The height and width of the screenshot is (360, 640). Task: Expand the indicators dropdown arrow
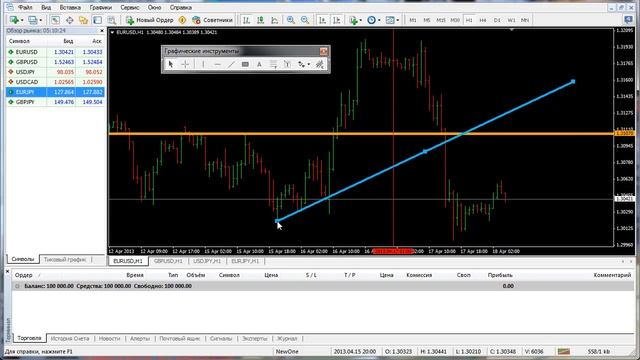point(361,20)
